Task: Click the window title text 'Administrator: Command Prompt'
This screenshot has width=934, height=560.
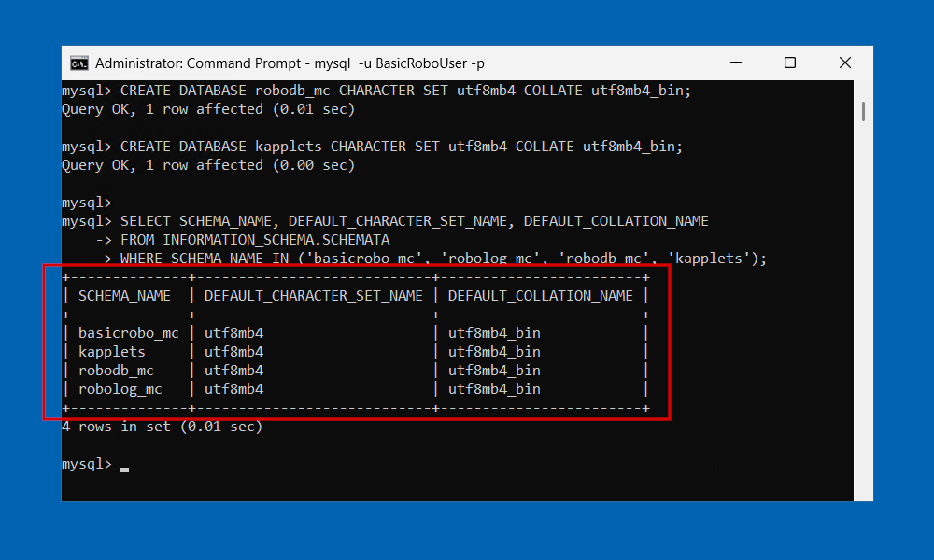Action: pos(198,63)
